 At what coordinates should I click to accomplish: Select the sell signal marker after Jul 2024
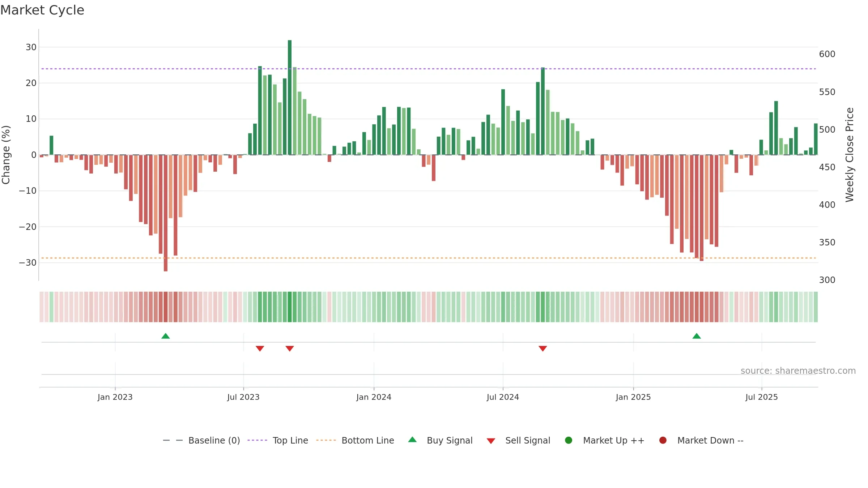point(543,348)
